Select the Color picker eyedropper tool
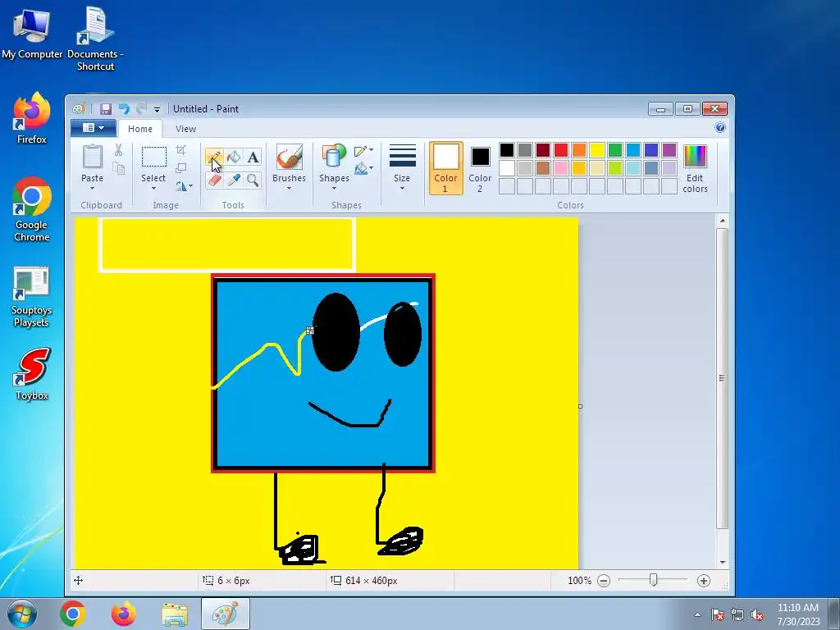The image size is (840, 630). [234, 180]
